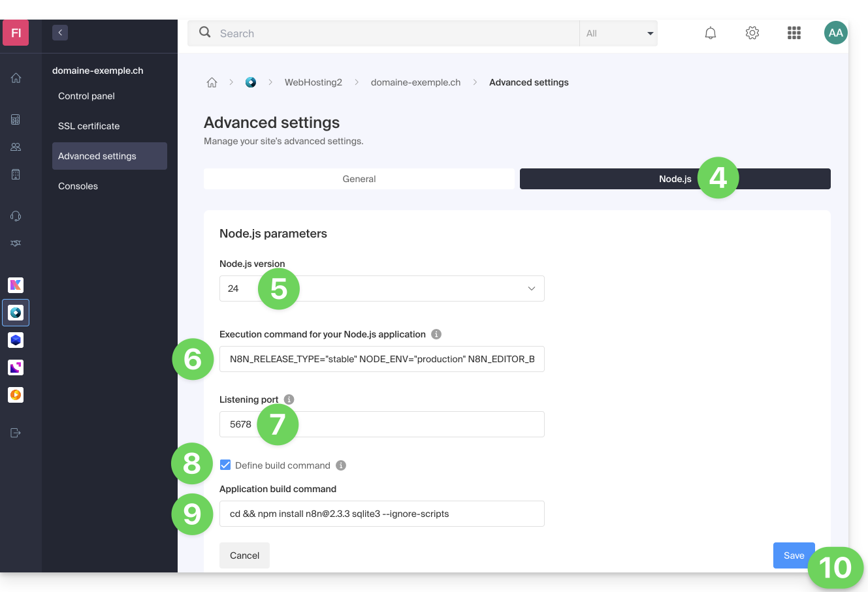The width and height of the screenshot is (868, 592).
Task: Collapse the sidebar with the arrow button
Action: tap(60, 33)
